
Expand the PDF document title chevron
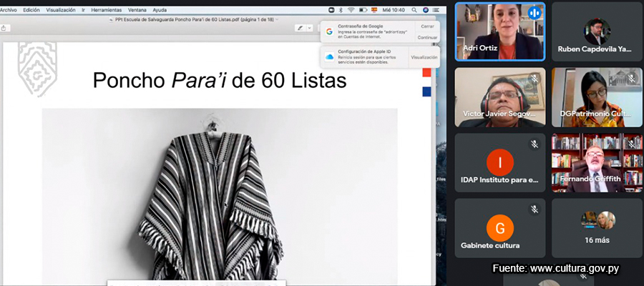click(x=277, y=19)
